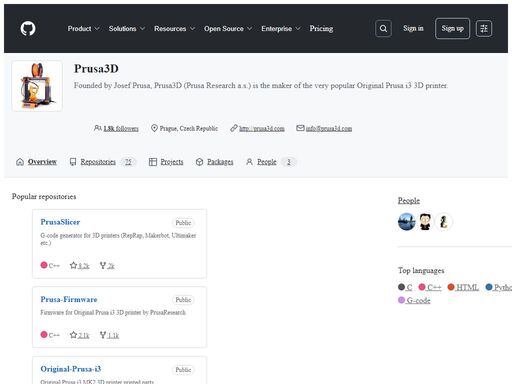This screenshot has width=512, height=384.
Task: Switch to the People tab
Action: coord(271,162)
